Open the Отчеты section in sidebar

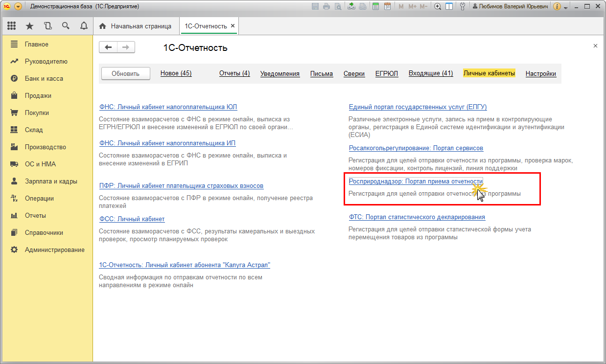tap(47, 215)
